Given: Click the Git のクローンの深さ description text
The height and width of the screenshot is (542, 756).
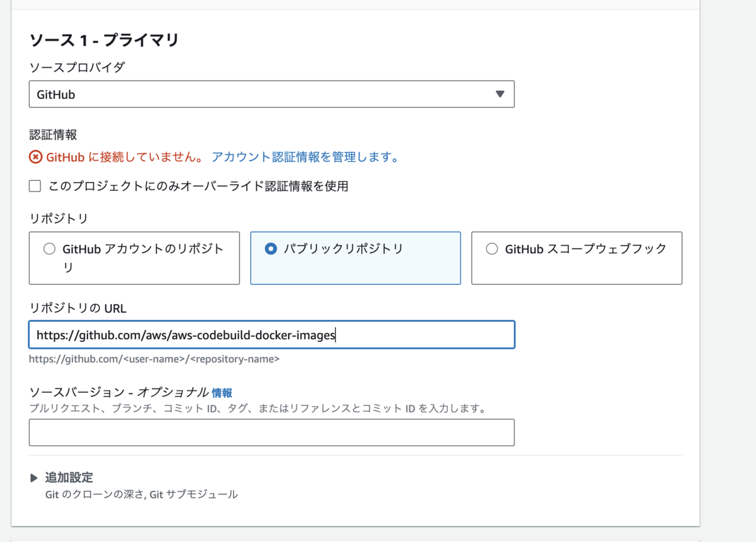Looking at the screenshot, I should (x=141, y=495).
